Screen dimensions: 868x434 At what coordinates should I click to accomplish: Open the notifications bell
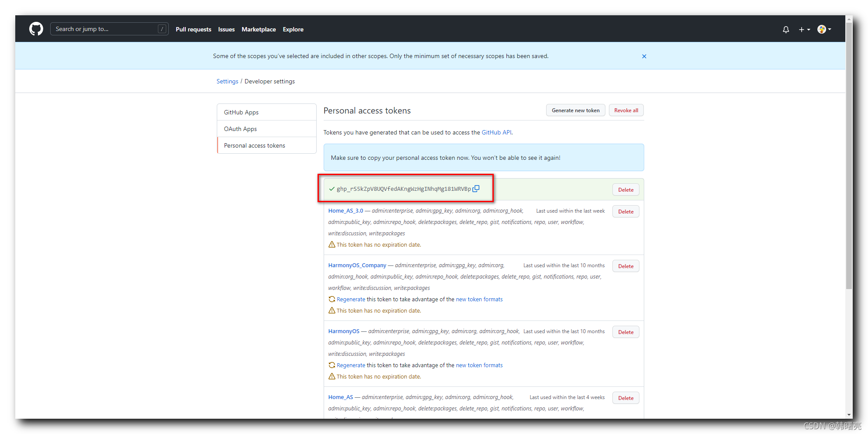click(x=786, y=30)
